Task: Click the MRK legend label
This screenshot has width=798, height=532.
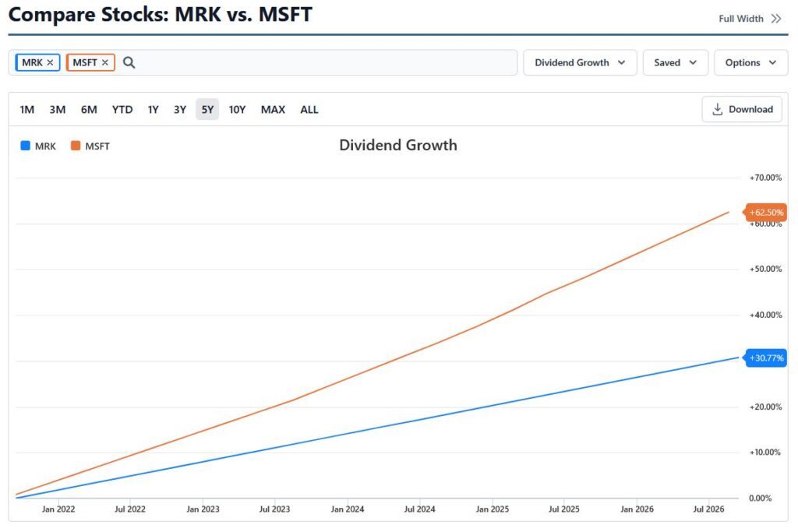Action: (x=45, y=146)
